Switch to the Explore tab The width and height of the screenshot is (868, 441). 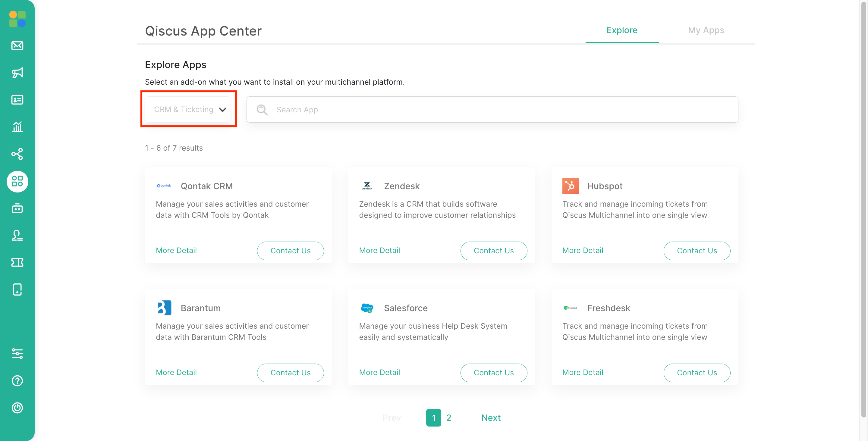[x=622, y=30]
